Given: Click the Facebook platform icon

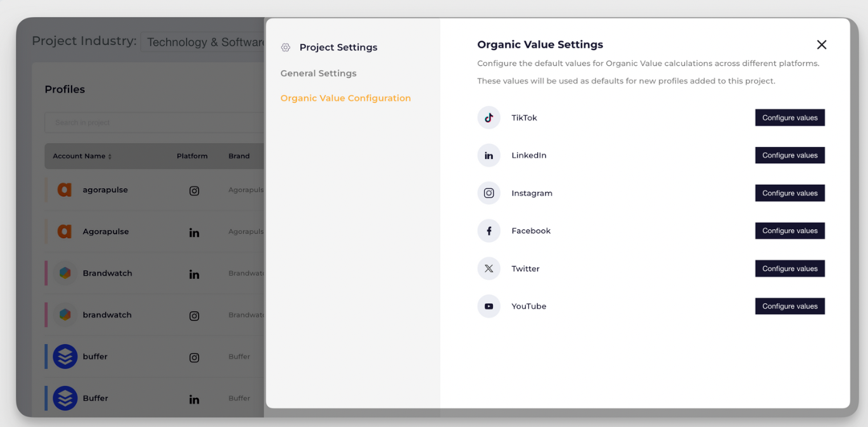Looking at the screenshot, I should click(488, 231).
